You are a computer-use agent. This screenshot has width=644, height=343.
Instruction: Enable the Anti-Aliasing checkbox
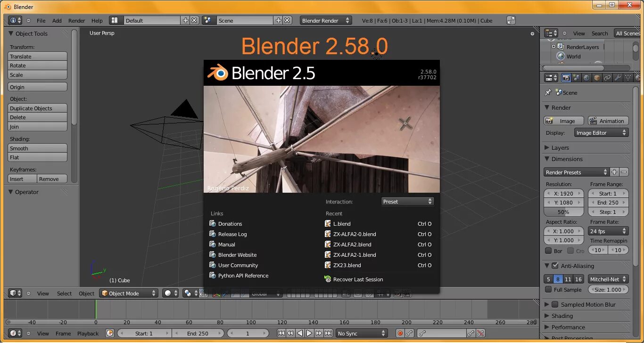pyautogui.click(x=555, y=266)
